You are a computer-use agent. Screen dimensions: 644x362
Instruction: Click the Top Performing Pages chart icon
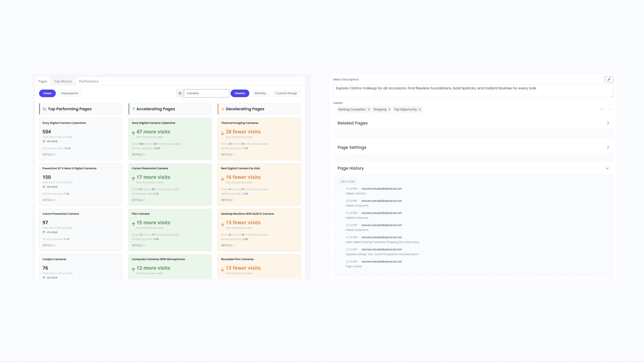tap(45, 109)
